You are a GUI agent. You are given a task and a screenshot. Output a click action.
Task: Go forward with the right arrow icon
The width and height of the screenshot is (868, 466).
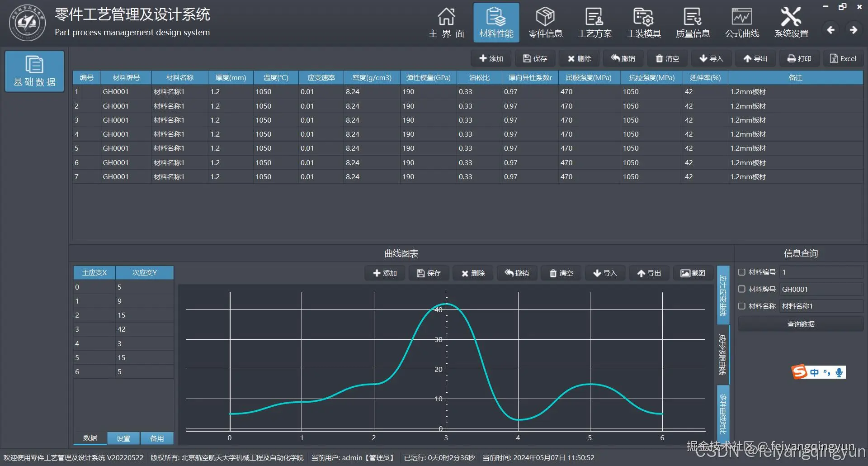tap(854, 30)
